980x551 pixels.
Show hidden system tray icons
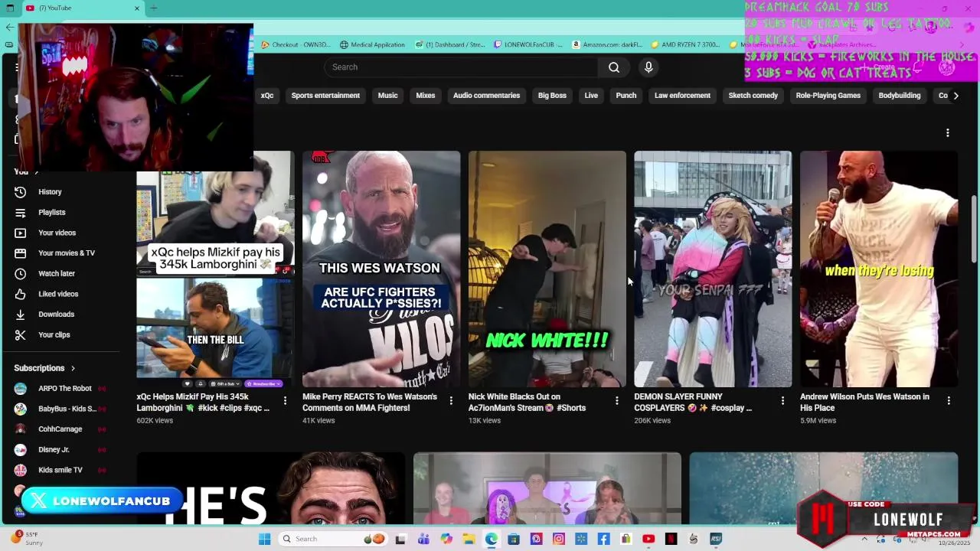(x=865, y=539)
